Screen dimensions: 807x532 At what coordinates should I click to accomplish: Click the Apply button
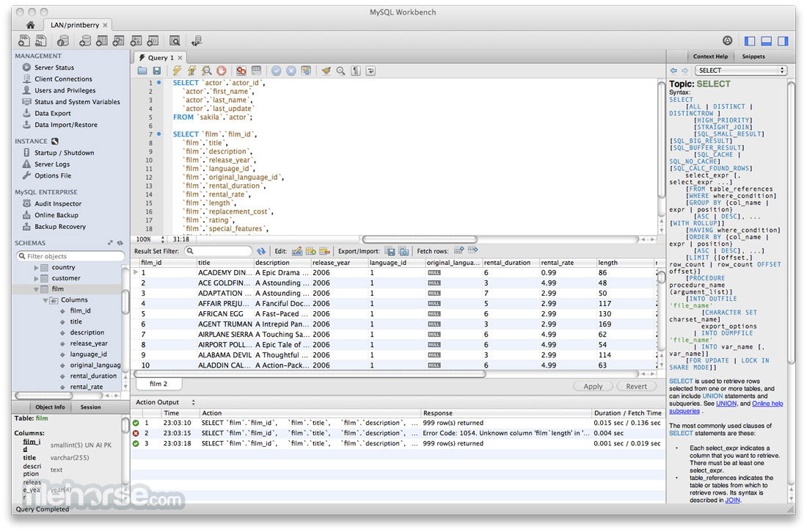click(x=593, y=386)
